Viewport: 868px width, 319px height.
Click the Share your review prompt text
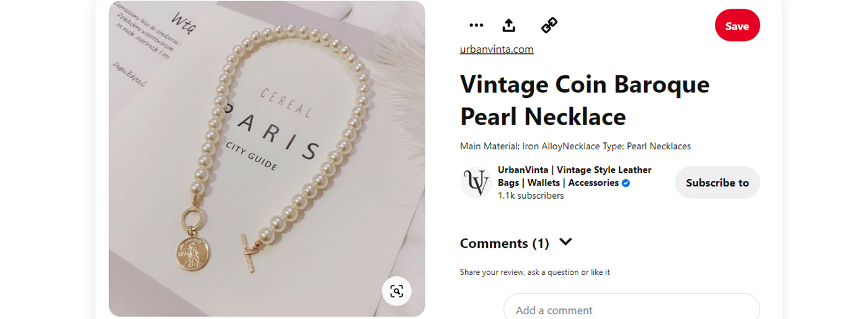[x=534, y=273]
